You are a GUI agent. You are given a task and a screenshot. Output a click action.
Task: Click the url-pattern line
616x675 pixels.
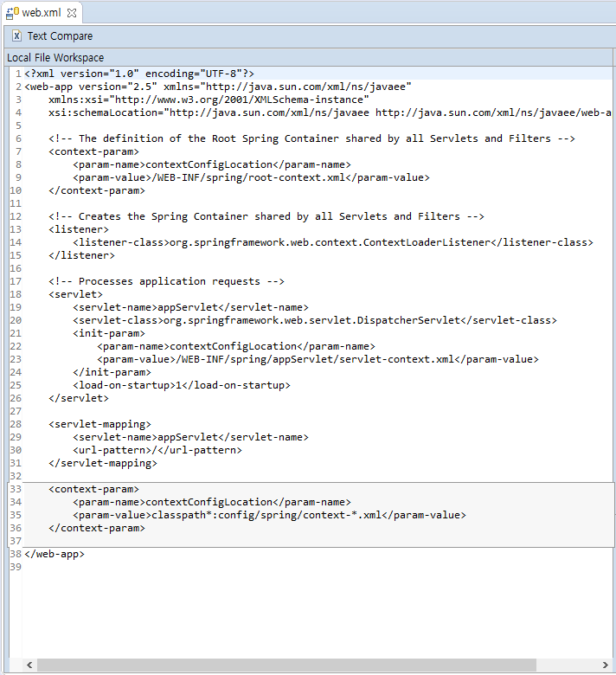click(157, 450)
